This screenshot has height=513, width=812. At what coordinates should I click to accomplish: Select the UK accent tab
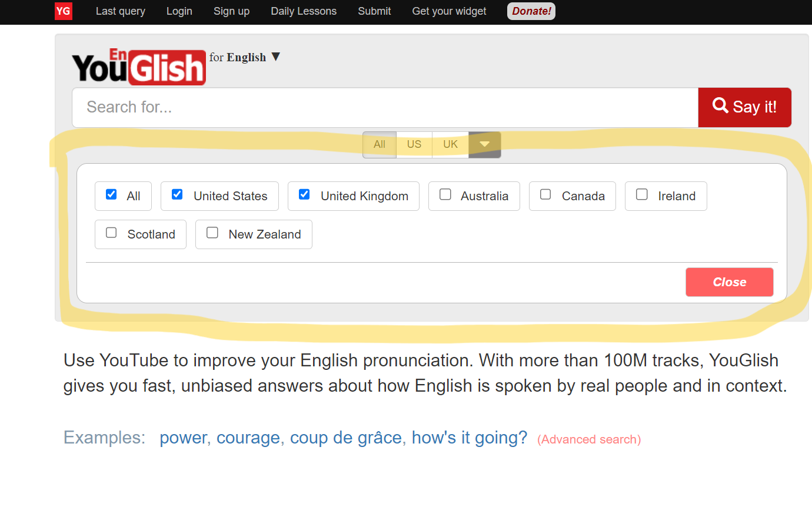click(450, 144)
